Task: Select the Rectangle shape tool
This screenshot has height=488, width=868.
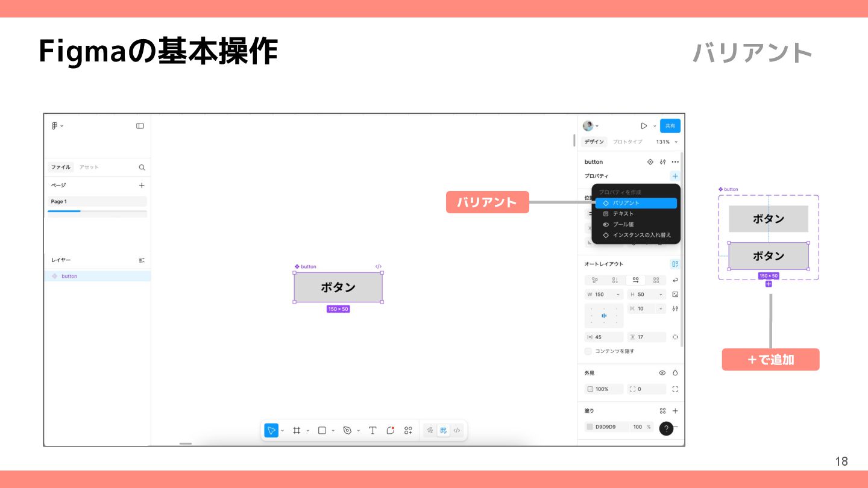Action: click(322, 430)
